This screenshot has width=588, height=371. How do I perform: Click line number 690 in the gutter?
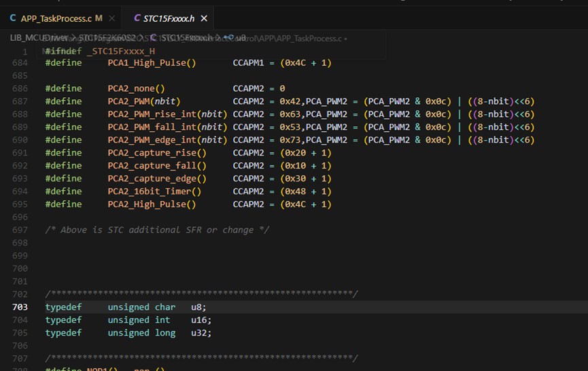[x=20, y=140]
